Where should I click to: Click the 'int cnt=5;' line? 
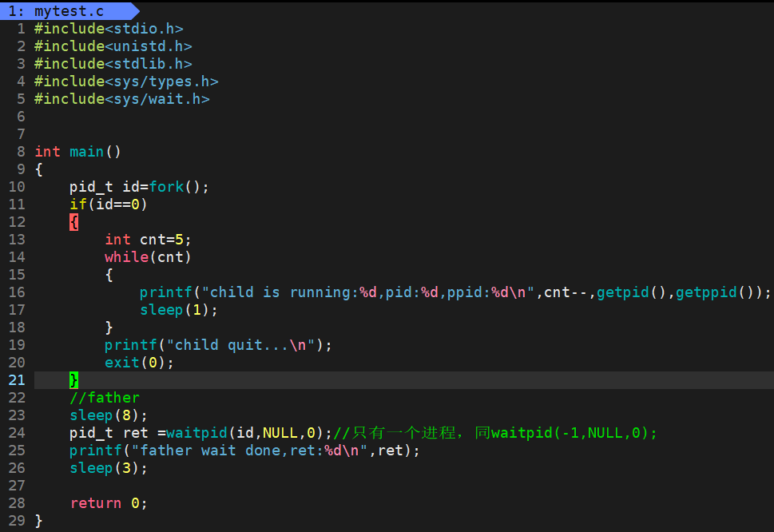tap(148, 240)
